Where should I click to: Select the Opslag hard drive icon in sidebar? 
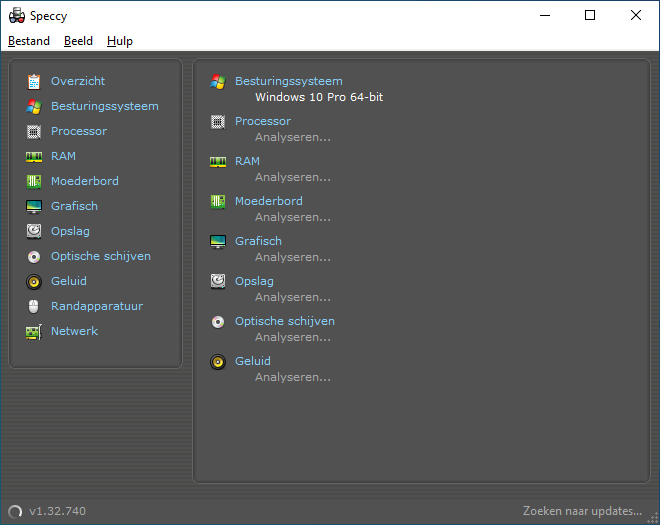(x=34, y=231)
